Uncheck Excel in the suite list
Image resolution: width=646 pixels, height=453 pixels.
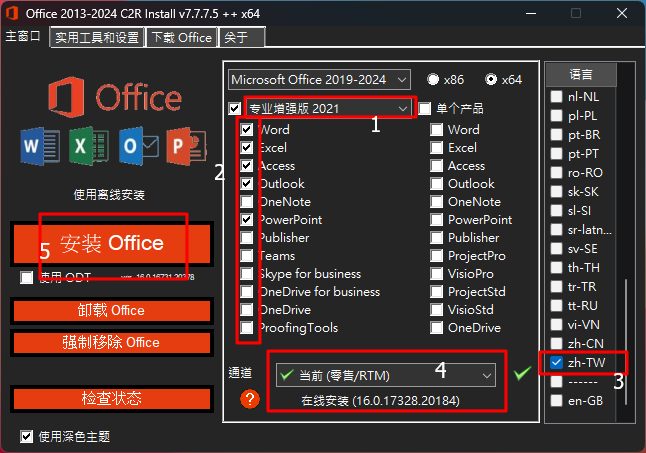247,147
